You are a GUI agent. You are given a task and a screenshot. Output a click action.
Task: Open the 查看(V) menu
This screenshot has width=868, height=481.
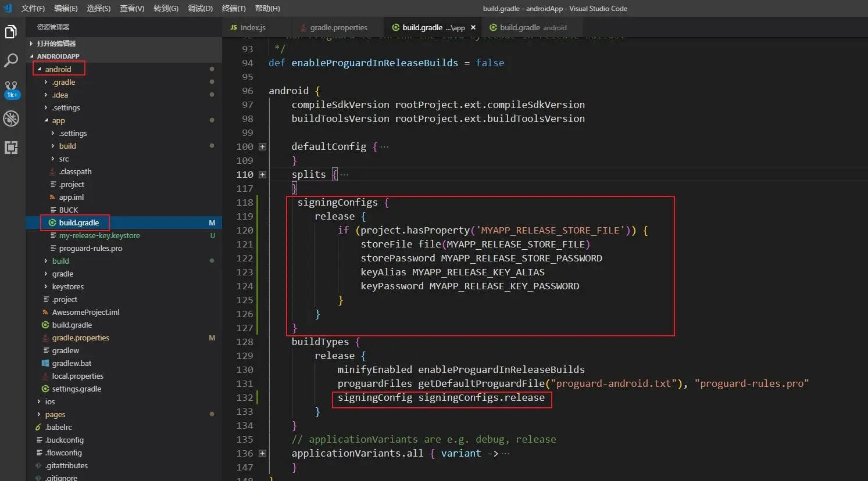click(x=132, y=8)
